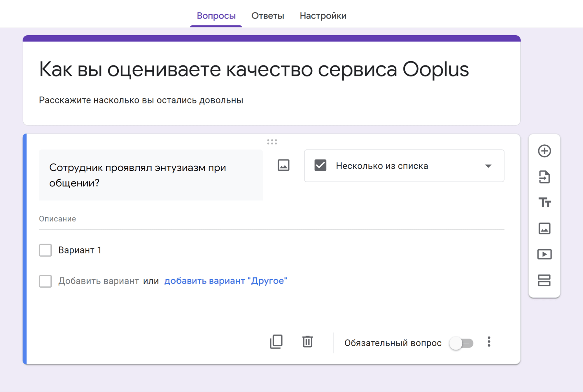Screen dimensions: 583x392
Task: Click 'Добавить вариант' to add option
Action: coord(99,281)
